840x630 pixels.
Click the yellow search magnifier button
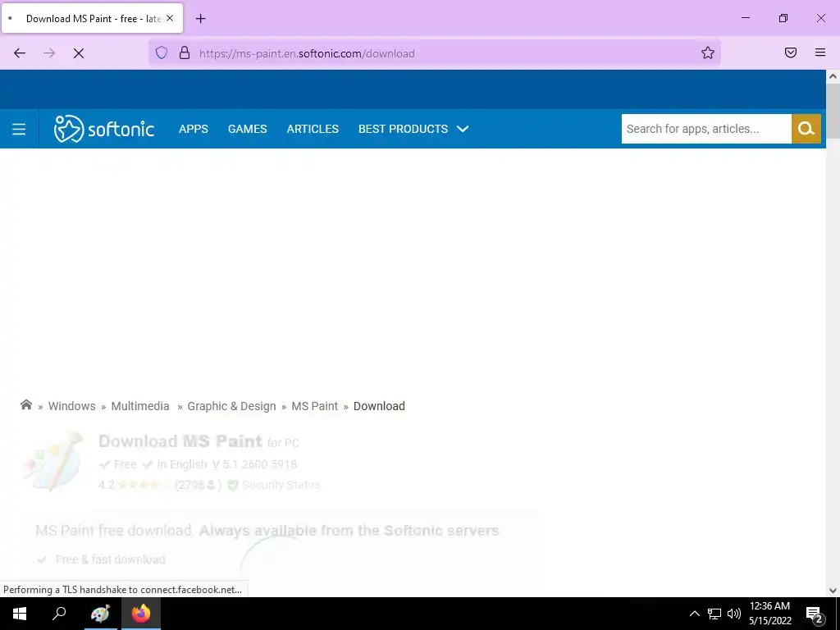[806, 129]
